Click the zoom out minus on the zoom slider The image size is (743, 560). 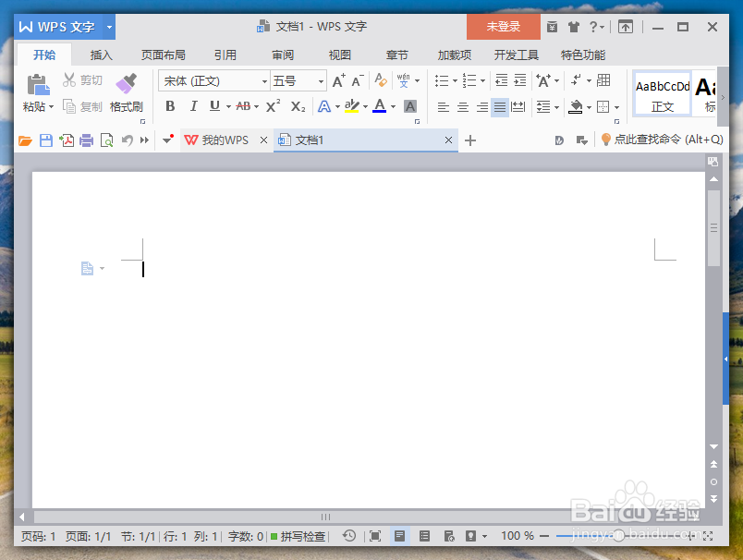click(544, 536)
